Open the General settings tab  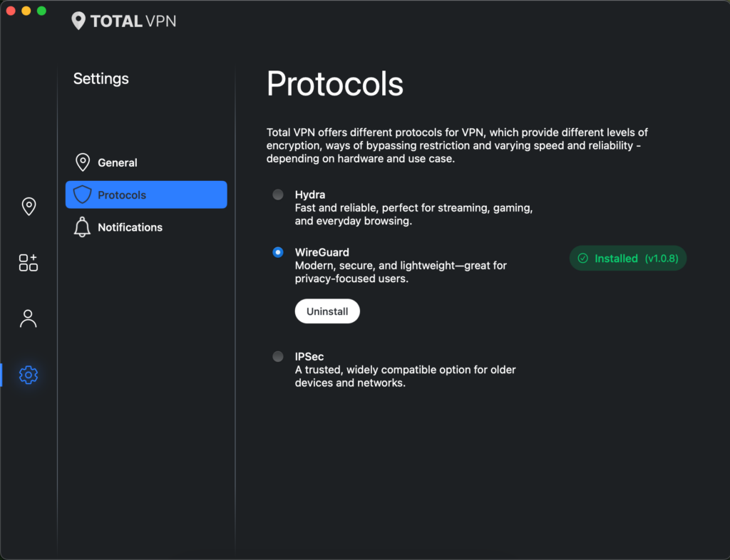tap(146, 162)
